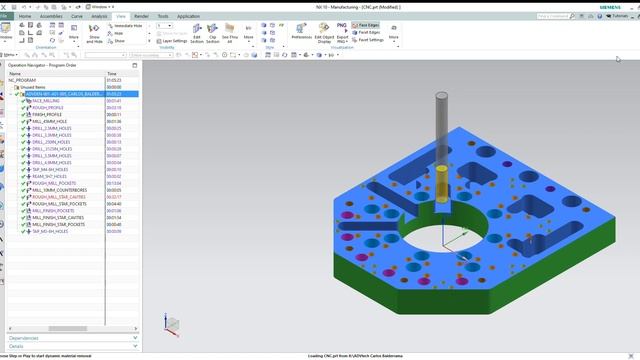Click the FACE_MILLING operation icon
This screenshot has height=360, width=640.
click(29, 101)
